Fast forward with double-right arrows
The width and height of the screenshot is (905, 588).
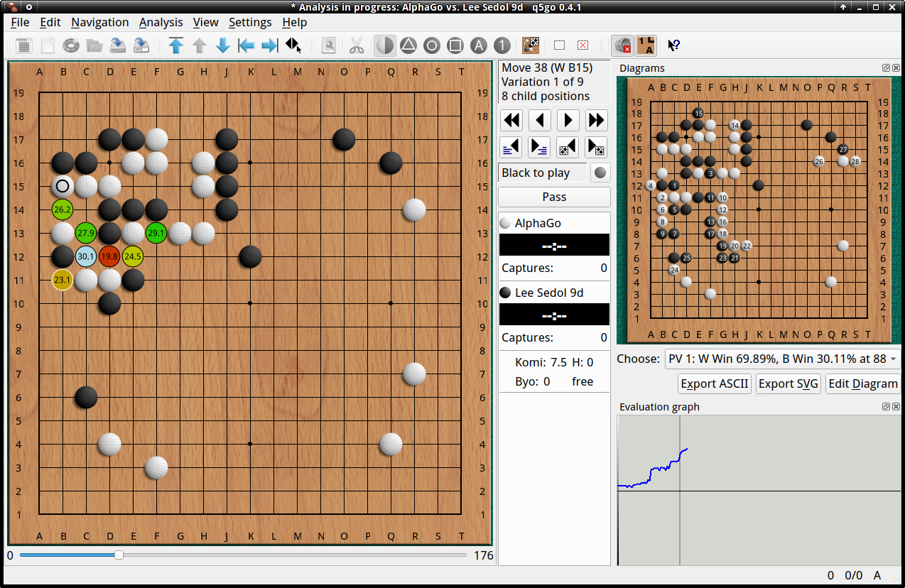pyautogui.click(x=597, y=119)
